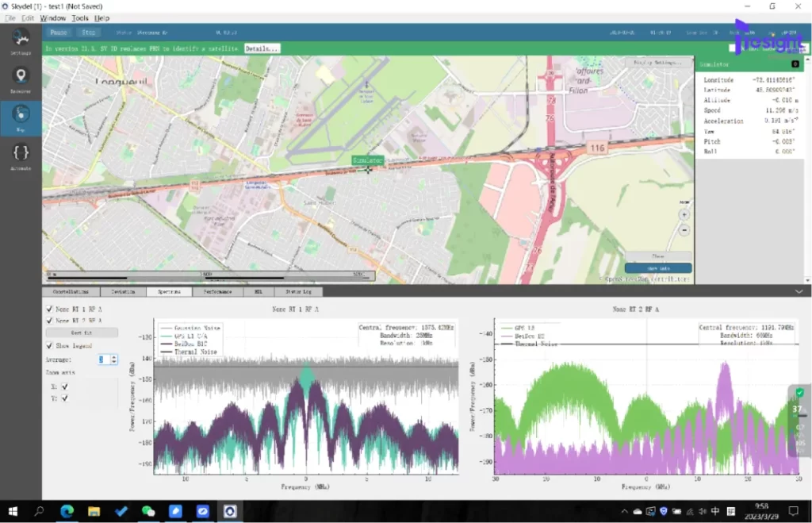The height and width of the screenshot is (523, 812).
Task: Open Microsoft Edge from the taskbar
Action: tap(66, 512)
